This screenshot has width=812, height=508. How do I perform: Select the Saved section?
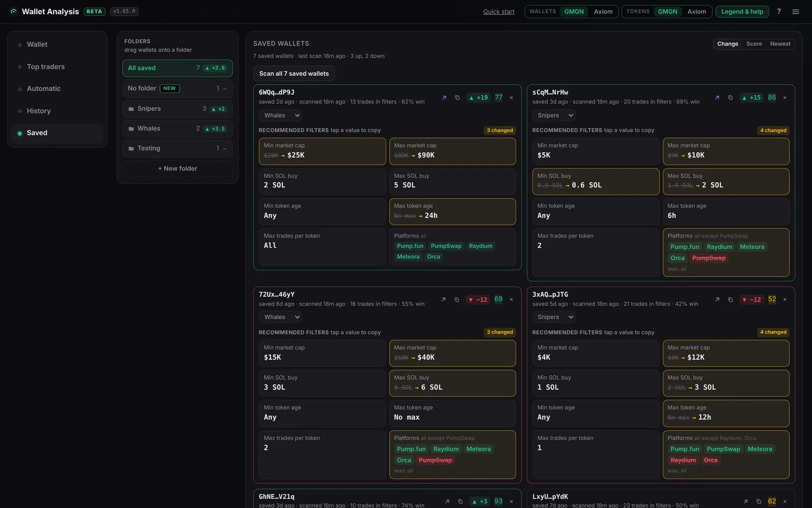click(x=57, y=133)
